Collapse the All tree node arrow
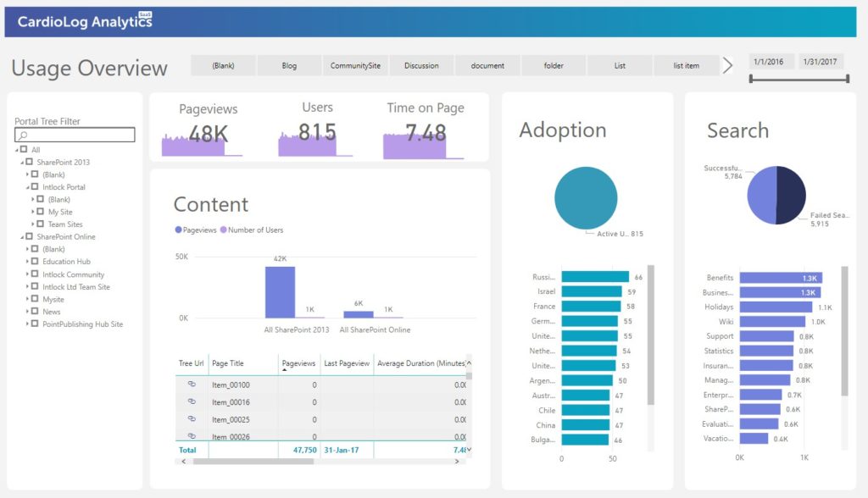Image resolution: width=868 pixels, height=498 pixels. click(x=17, y=150)
